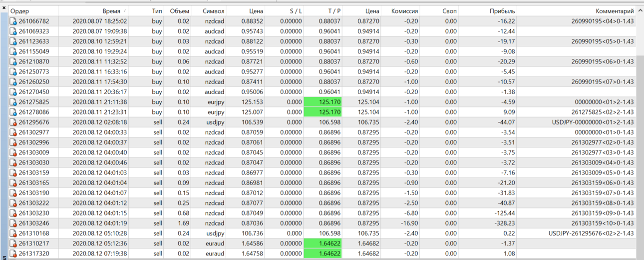
Task: Click open price 1.64758
Action: coord(252,253)
